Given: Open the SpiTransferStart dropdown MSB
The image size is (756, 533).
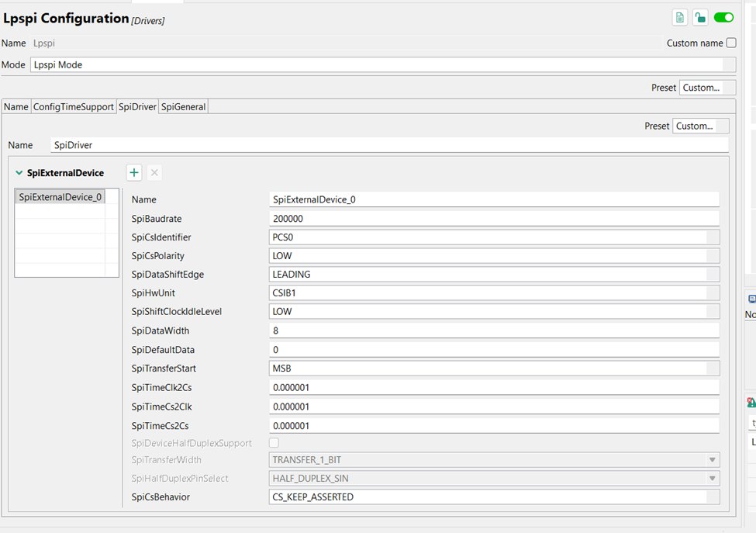Looking at the screenshot, I should (x=494, y=369).
